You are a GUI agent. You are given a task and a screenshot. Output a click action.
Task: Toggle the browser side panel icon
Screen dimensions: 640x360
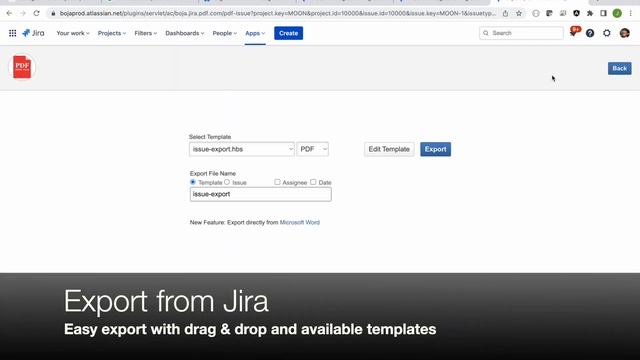click(603, 13)
